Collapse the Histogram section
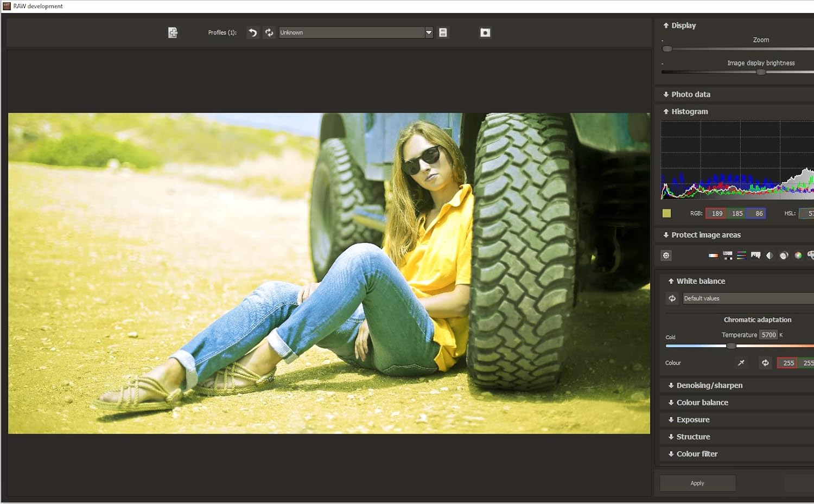Image resolution: width=814 pixels, height=504 pixels. point(689,112)
